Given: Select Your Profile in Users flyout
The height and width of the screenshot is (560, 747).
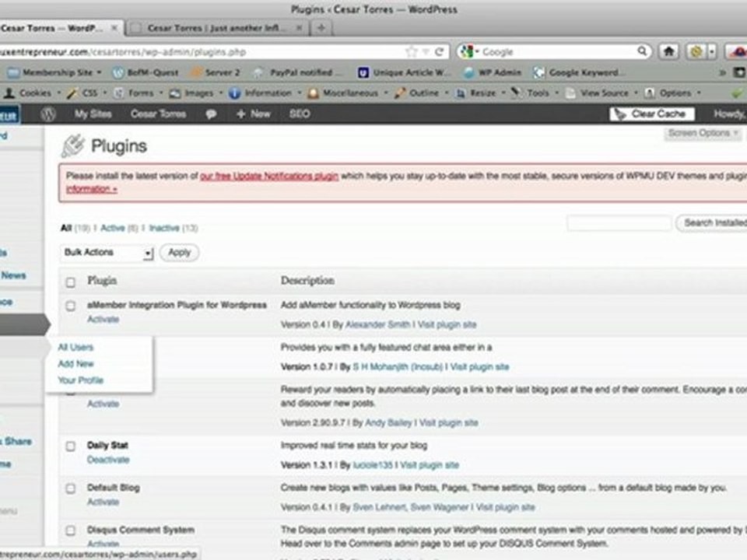Looking at the screenshot, I should point(80,380).
